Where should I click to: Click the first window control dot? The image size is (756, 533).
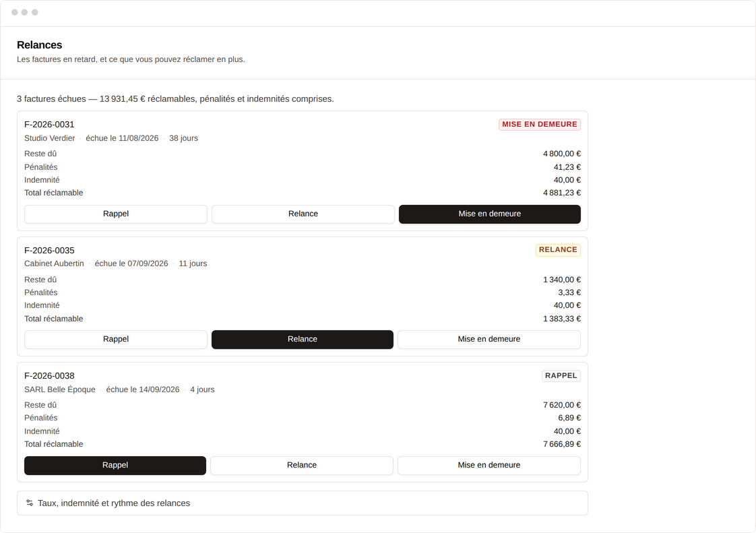pyautogui.click(x=14, y=12)
